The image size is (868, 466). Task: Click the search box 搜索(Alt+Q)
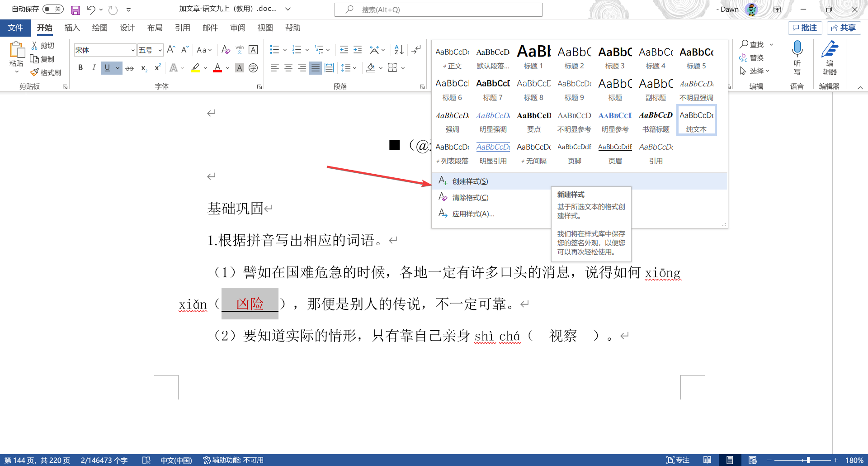tap(438, 10)
